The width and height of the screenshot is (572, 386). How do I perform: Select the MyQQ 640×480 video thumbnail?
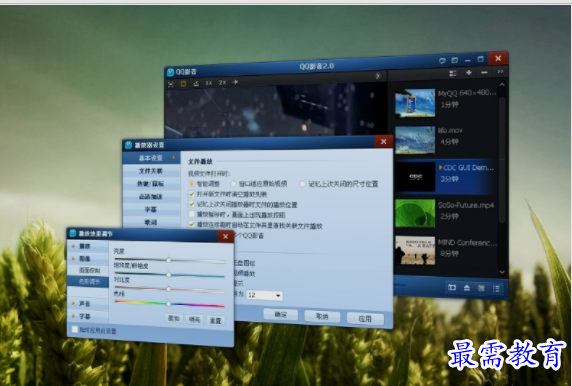[415, 103]
